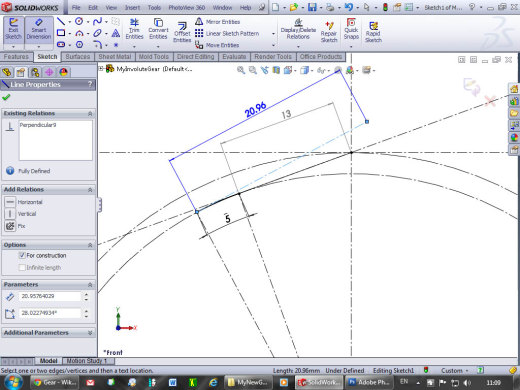The width and height of the screenshot is (520, 390).
Task: Expand the Additional Parameters section
Action: [x=90, y=333]
